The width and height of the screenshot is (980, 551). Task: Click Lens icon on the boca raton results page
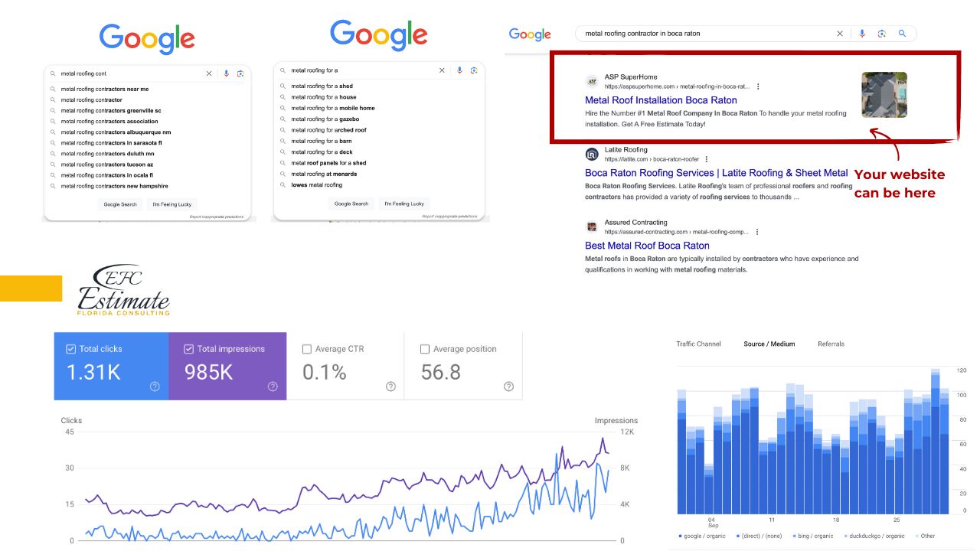tap(882, 34)
